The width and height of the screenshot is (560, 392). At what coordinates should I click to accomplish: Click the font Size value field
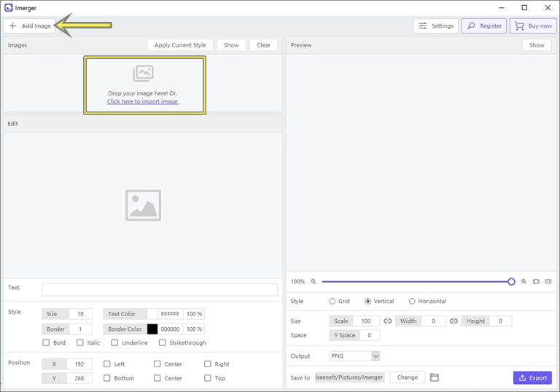point(80,314)
